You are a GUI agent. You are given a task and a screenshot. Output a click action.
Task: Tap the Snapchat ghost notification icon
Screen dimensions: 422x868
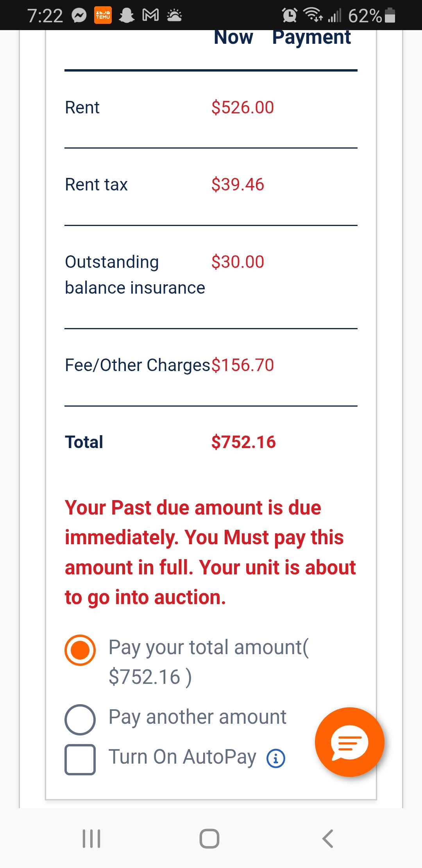click(127, 16)
